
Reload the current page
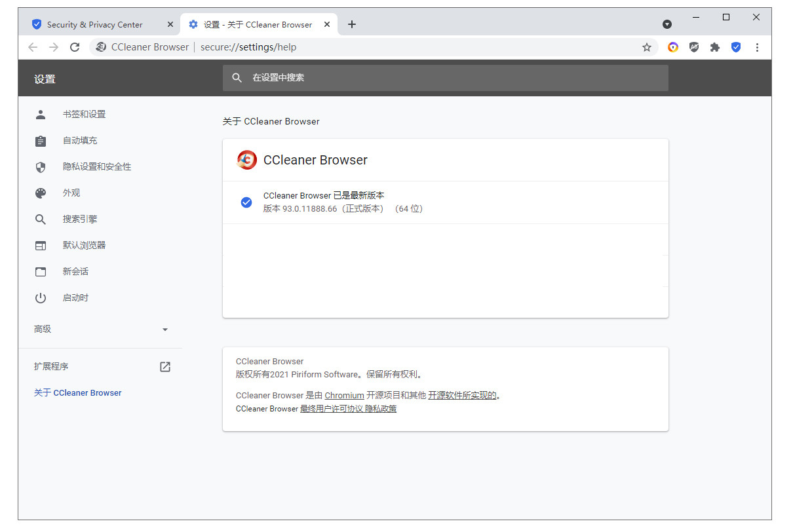pyautogui.click(x=75, y=47)
